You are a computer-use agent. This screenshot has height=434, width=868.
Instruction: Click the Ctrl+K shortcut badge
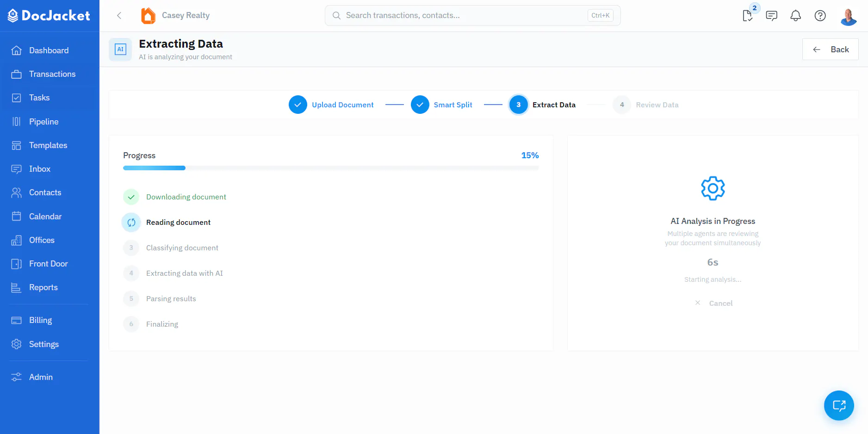[x=600, y=15]
